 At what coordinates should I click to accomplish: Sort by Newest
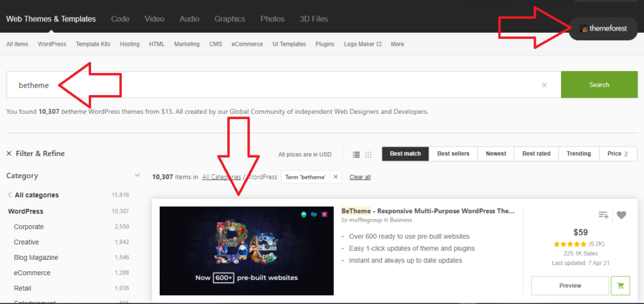[496, 154]
